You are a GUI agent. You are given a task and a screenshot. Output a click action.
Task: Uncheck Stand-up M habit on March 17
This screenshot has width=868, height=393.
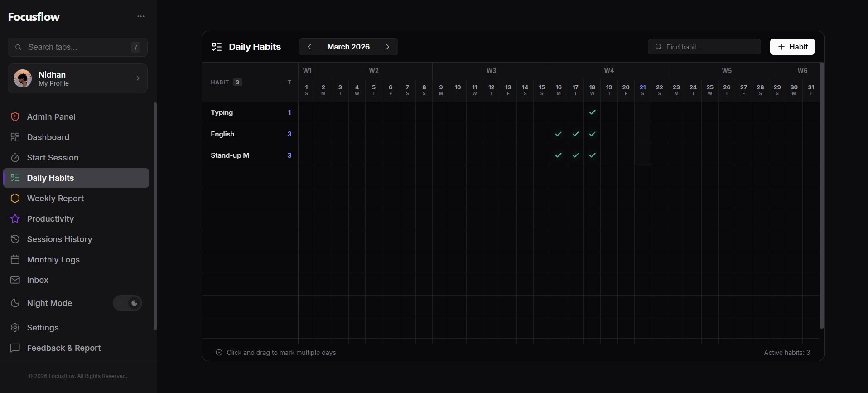[575, 155]
